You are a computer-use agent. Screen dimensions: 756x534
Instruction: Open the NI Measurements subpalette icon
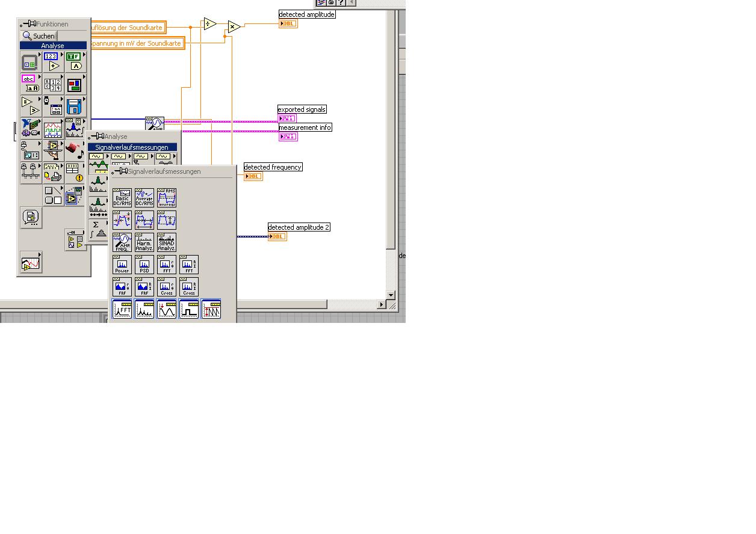pos(30,129)
